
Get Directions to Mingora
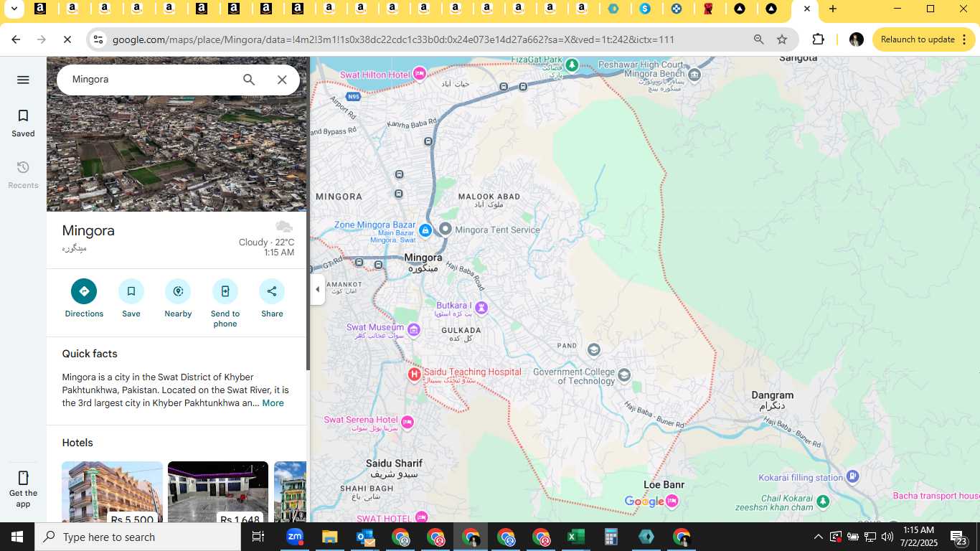click(x=84, y=291)
